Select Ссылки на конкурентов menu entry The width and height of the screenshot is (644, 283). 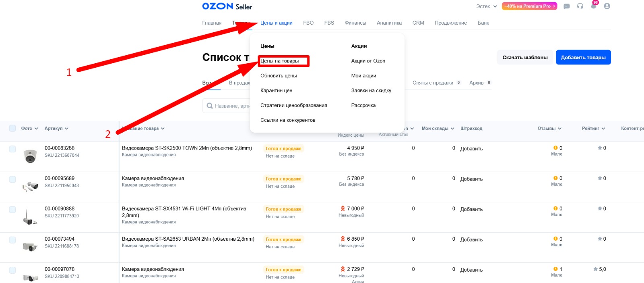click(x=288, y=120)
